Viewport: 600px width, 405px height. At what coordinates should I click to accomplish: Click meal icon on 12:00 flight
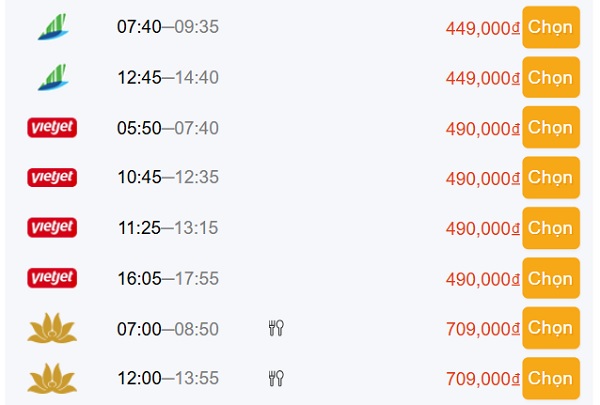pyautogui.click(x=277, y=377)
